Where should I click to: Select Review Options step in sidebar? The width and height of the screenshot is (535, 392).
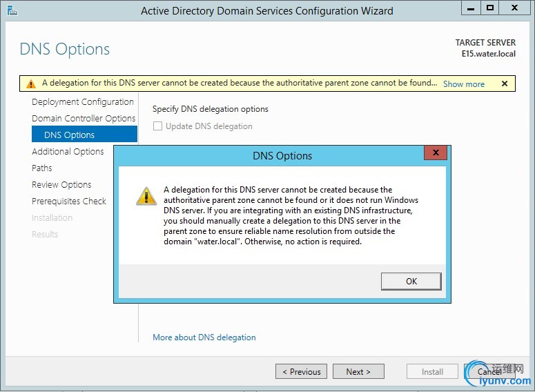(61, 184)
